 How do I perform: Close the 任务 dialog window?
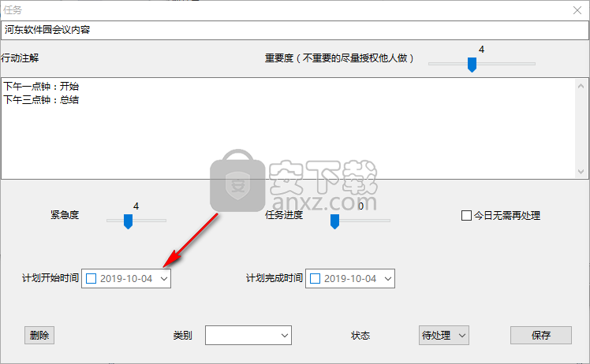(x=577, y=10)
